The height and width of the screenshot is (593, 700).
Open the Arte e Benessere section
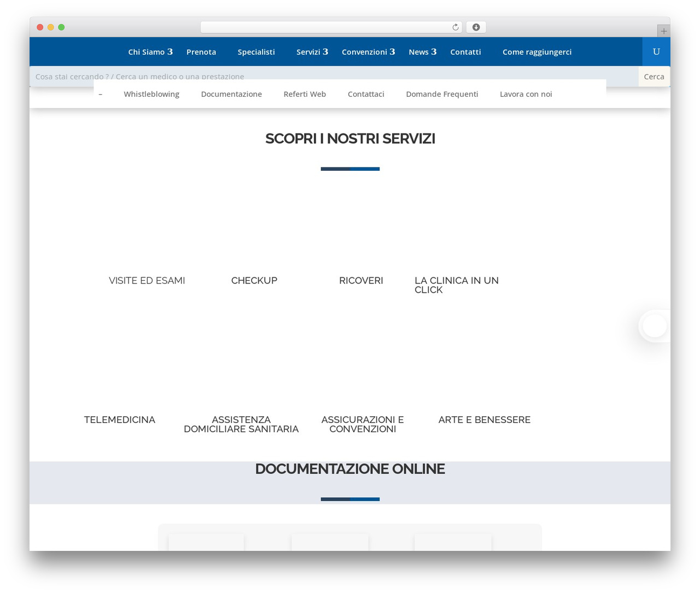(x=485, y=420)
